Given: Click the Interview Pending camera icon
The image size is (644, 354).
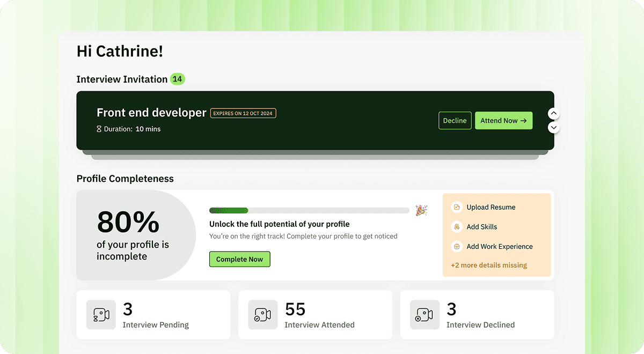Looking at the screenshot, I should point(101,315).
